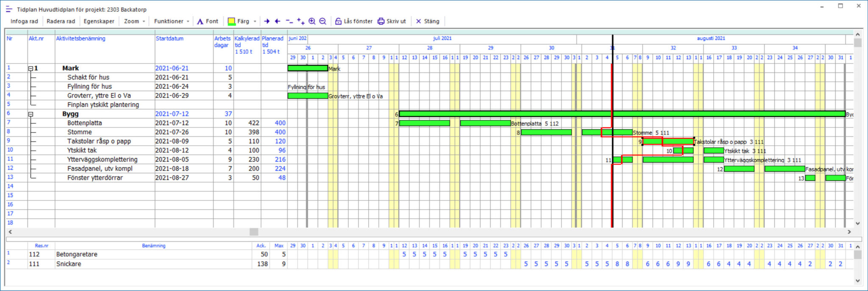Screen dimensions: 868x291
Task: Open the Font settings
Action: [x=207, y=21]
